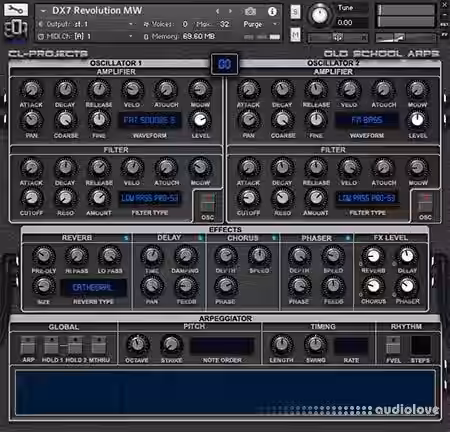Screen dimensions: 450x432
Task: Take snapshot with camera icon
Action: tap(250, 12)
